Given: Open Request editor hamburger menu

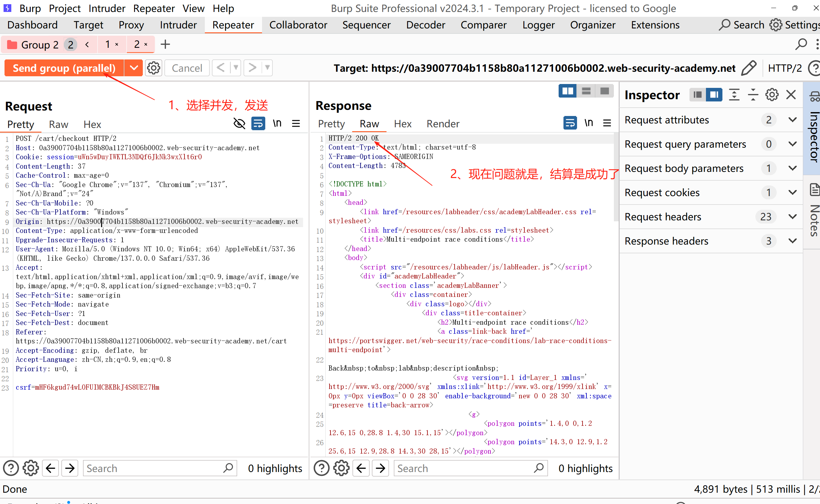Looking at the screenshot, I should (x=296, y=124).
